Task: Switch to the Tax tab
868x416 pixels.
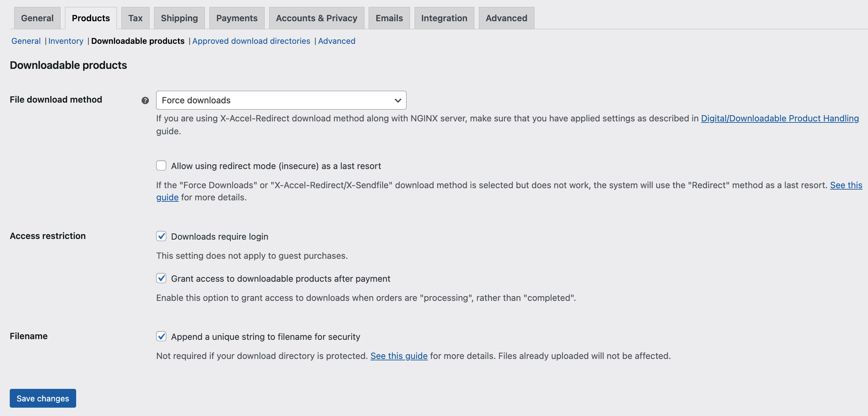Action: click(x=135, y=18)
